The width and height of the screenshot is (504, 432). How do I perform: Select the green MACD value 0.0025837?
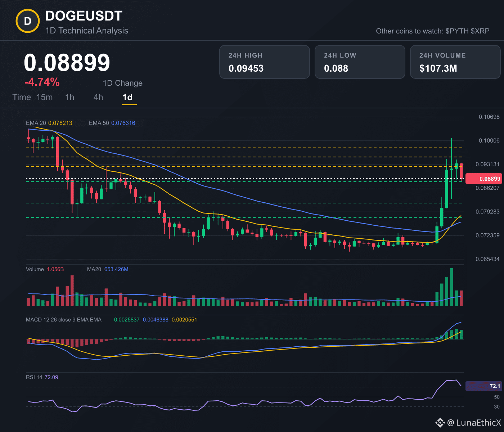127,320
